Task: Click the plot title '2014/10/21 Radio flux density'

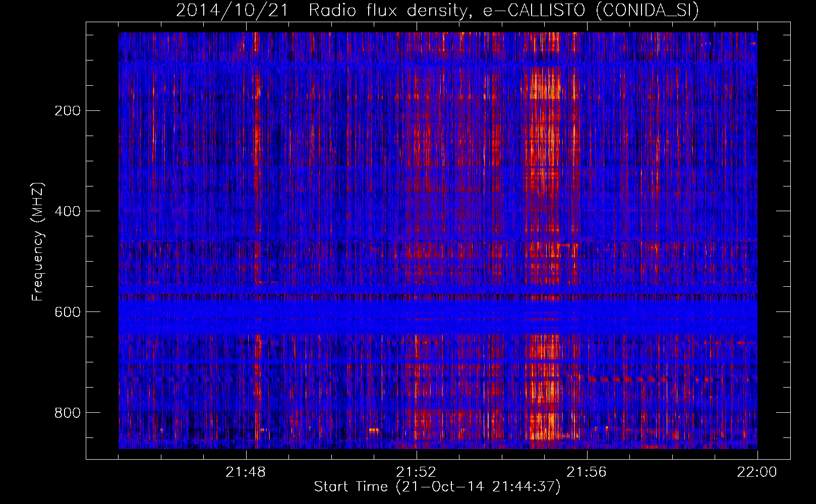Action: [437, 10]
